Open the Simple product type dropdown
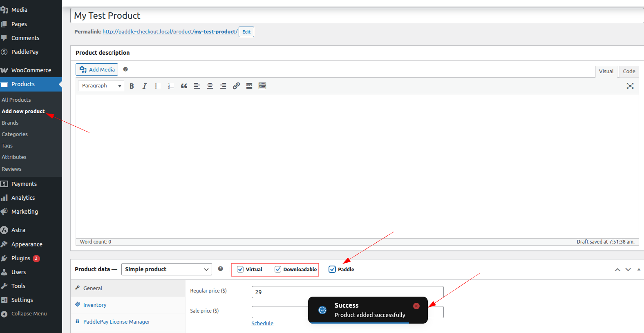This screenshot has width=644, height=333. tap(167, 269)
